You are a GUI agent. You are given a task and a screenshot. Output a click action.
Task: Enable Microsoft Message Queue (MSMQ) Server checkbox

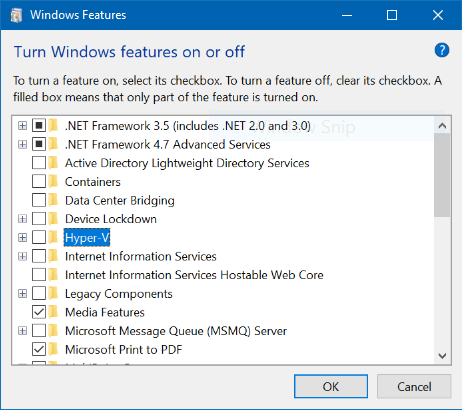[x=39, y=331]
